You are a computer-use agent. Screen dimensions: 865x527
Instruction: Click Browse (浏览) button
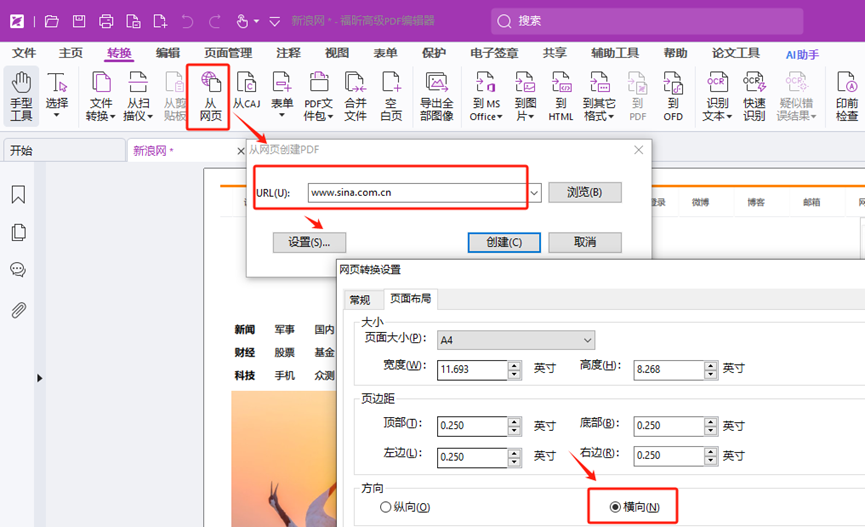[x=585, y=192]
